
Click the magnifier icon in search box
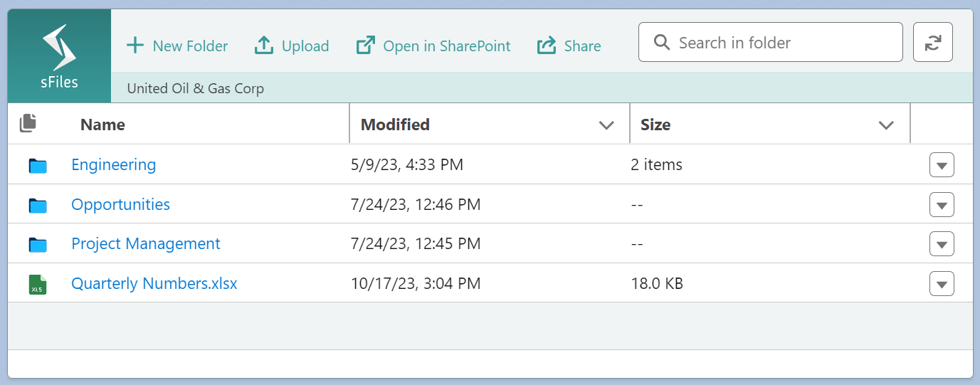coord(662,43)
